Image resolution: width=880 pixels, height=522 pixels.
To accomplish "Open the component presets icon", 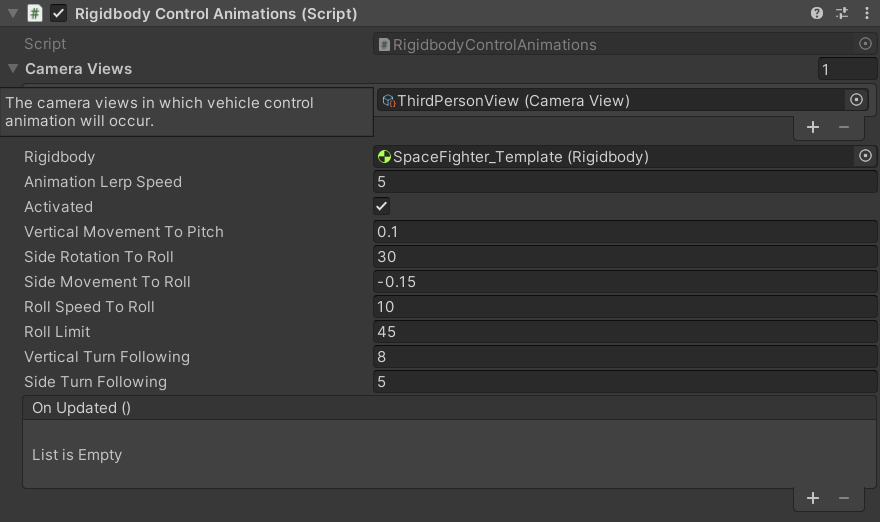I will [841, 14].
